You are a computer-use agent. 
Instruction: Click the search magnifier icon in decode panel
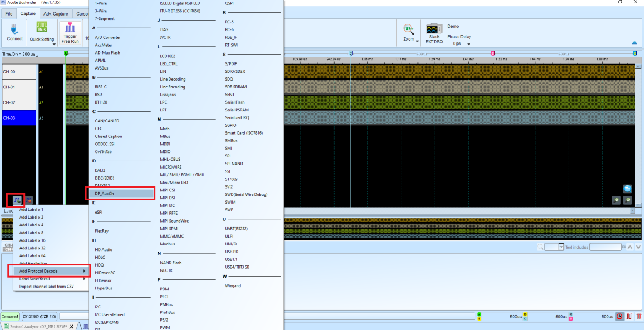point(540,247)
